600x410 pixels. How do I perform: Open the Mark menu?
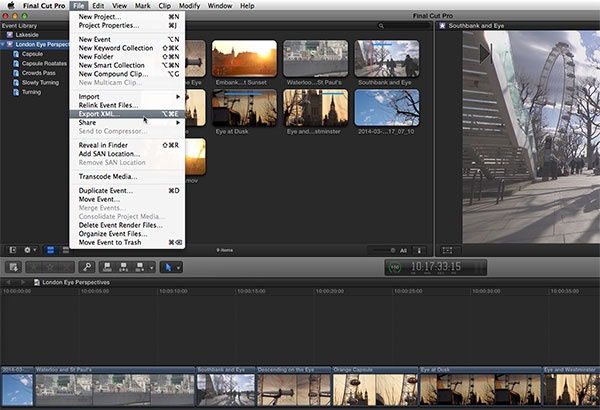tap(143, 5)
